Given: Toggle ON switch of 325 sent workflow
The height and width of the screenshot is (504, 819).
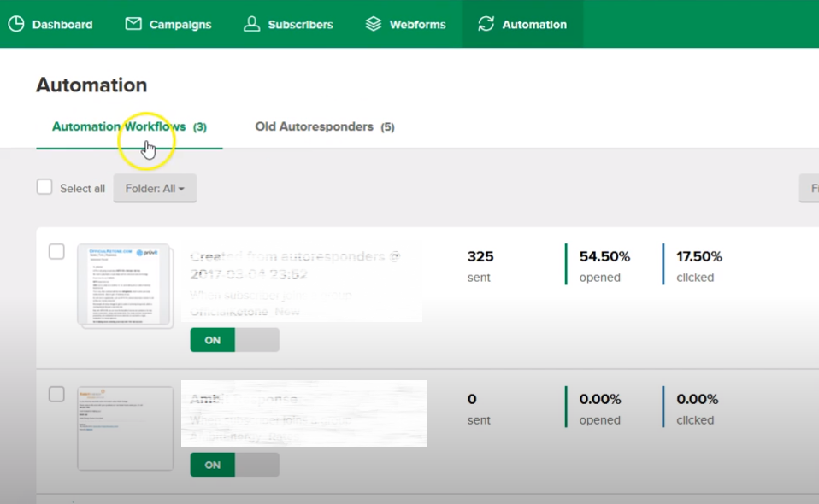Looking at the screenshot, I should (x=234, y=340).
